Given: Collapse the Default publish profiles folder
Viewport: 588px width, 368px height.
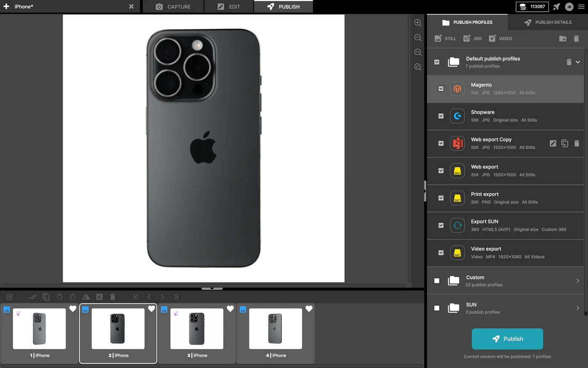Looking at the screenshot, I should pos(578,62).
